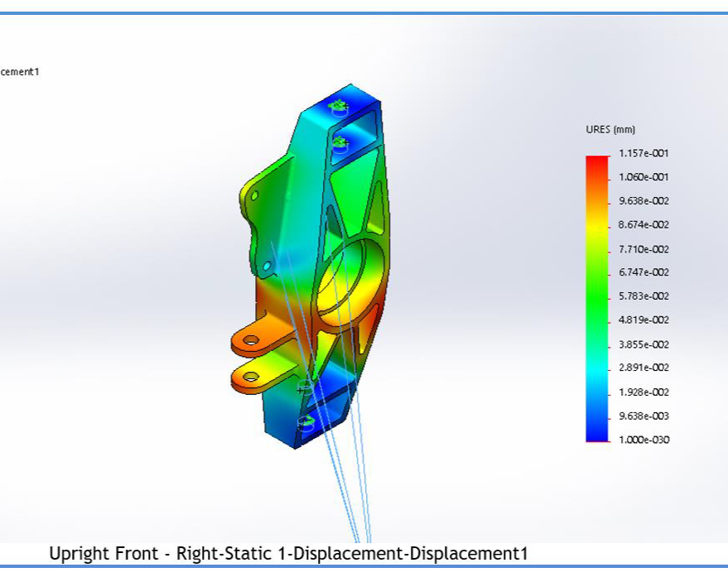
Task: Select the minimum value 1.000e-030 label
Action: tap(644, 440)
